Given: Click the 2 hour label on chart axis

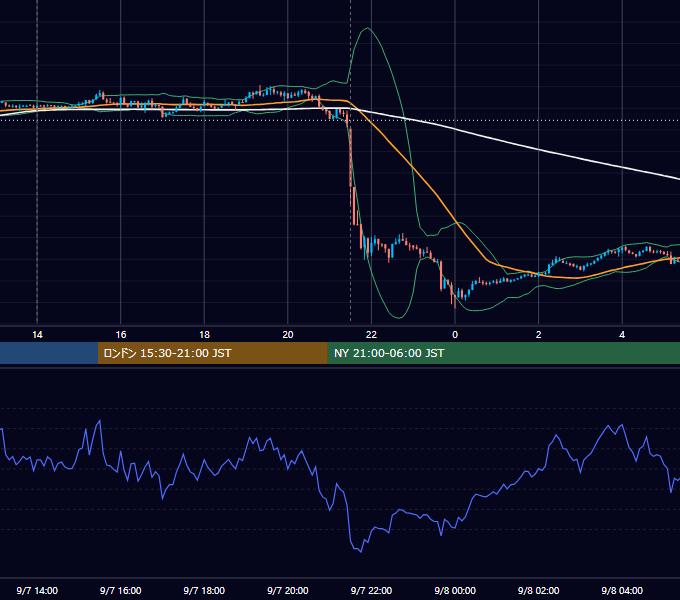Looking at the screenshot, I should 539,335.
